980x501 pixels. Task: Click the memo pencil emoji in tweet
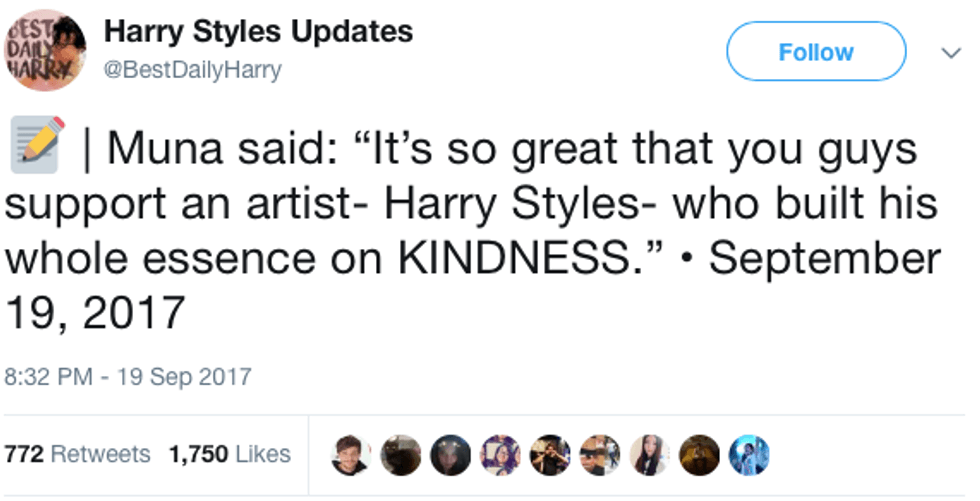click(x=38, y=149)
